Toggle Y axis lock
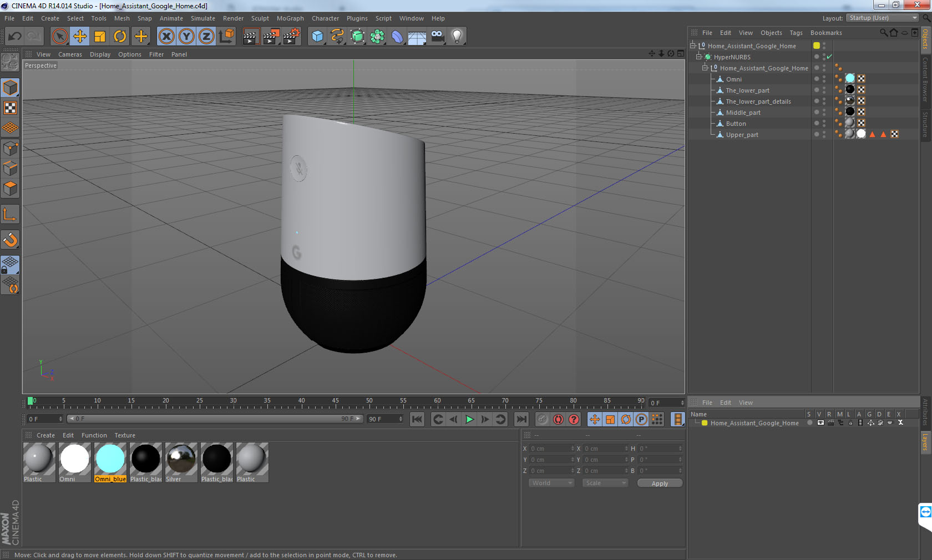The image size is (932, 560). click(186, 37)
